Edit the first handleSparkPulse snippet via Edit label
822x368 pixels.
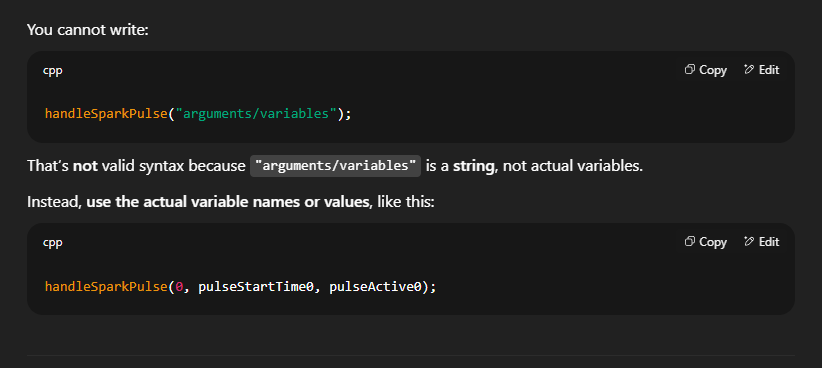[769, 70]
